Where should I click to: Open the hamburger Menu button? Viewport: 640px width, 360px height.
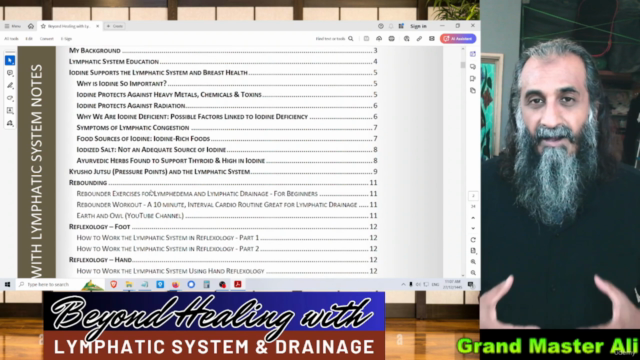13,26
